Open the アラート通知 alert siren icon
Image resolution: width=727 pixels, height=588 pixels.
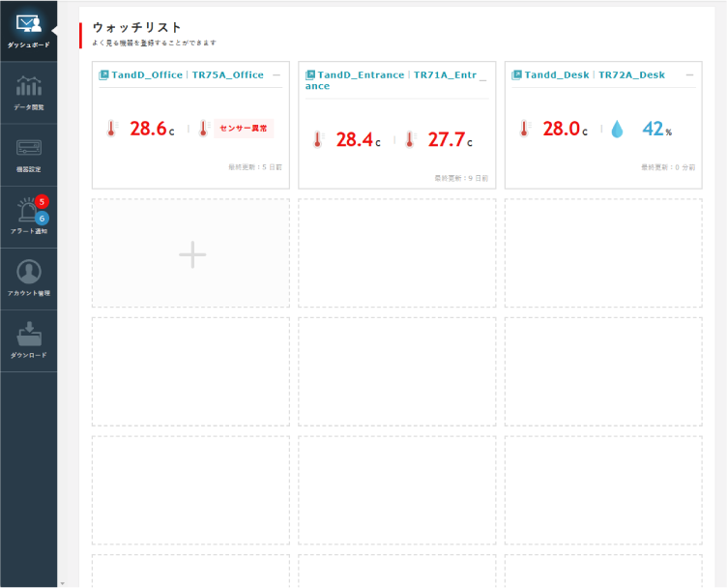pyautogui.click(x=26, y=212)
